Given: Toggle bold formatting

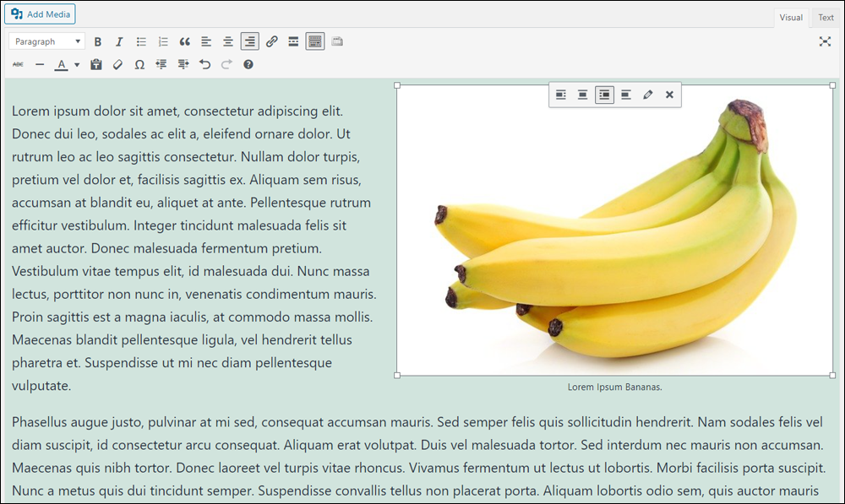Looking at the screenshot, I should point(97,41).
